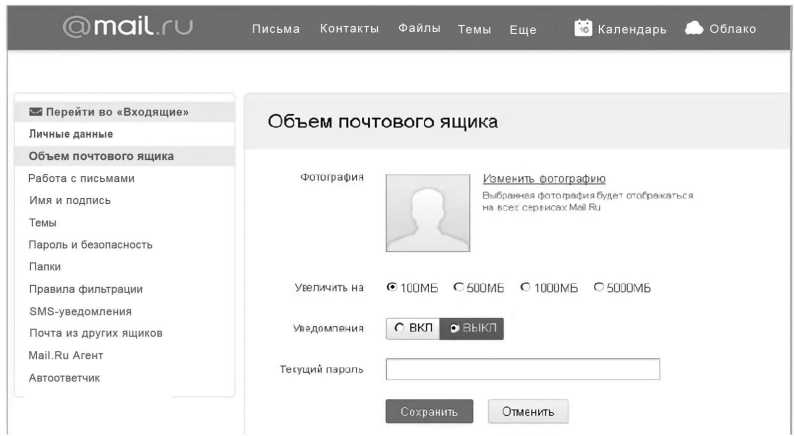Select the 100МБ radio option
The height and width of the screenshot is (436, 794).
pos(391,287)
